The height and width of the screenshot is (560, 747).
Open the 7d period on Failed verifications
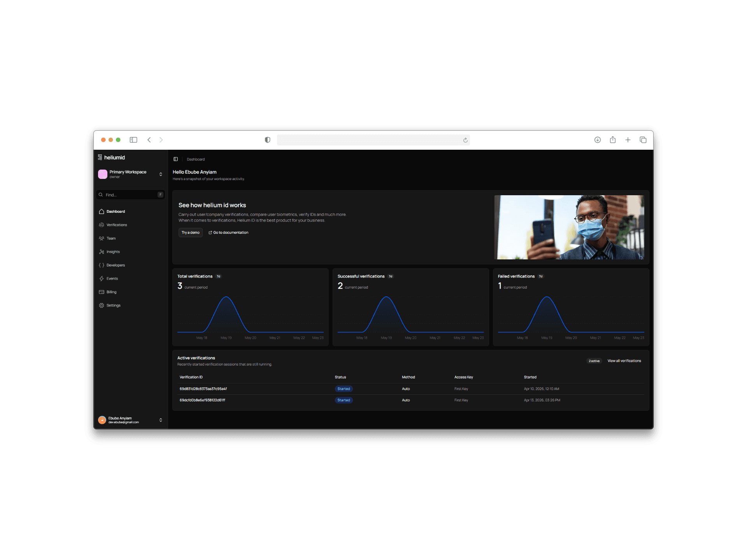point(541,276)
